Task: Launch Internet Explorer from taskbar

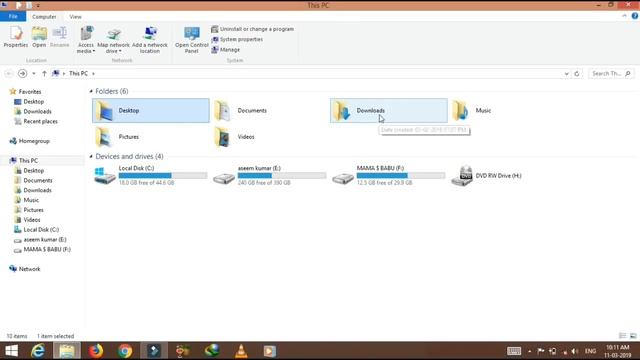Action: pyautogui.click(x=38, y=351)
